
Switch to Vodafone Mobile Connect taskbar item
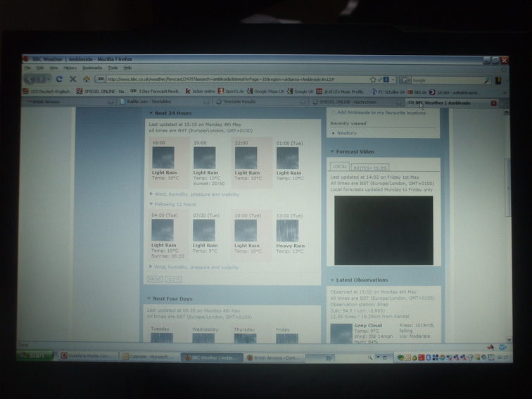(x=87, y=356)
